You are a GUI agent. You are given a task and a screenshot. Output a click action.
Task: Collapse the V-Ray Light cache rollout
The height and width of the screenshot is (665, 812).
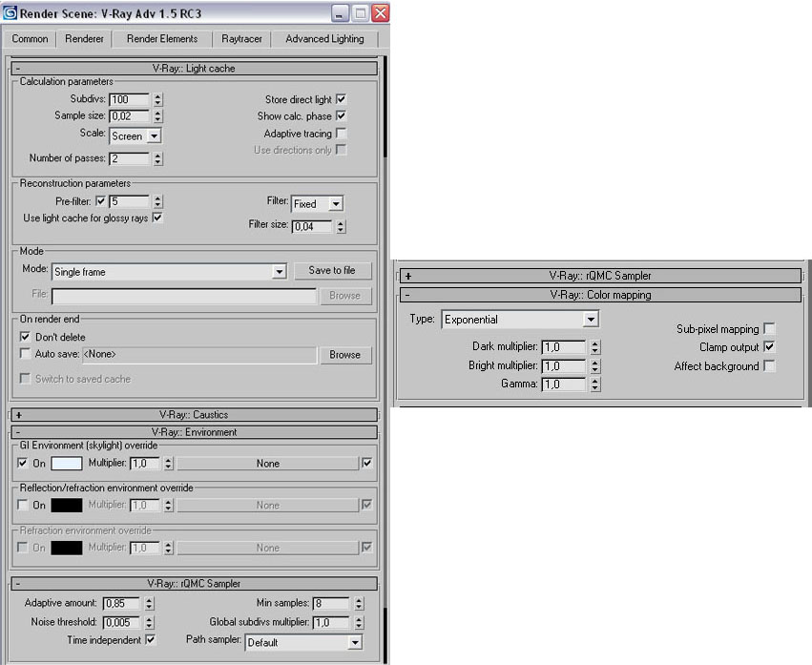point(195,68)
